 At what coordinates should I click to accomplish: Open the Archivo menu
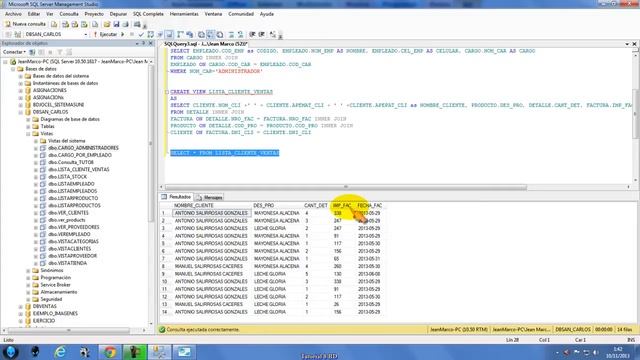pyautogui.click(x=13, y=14)
